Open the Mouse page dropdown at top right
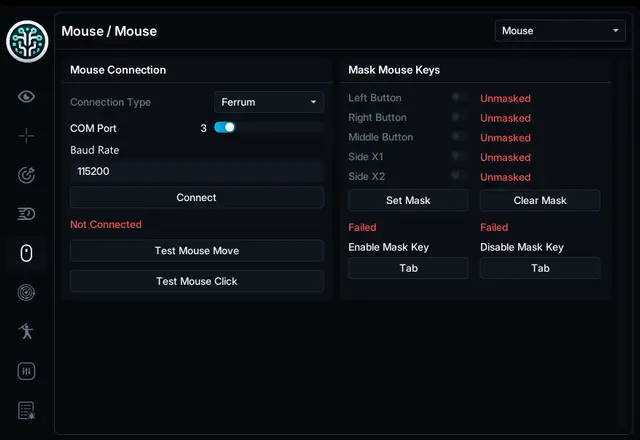The width and height of the screenshot is (640, 440). coord(560,31)
